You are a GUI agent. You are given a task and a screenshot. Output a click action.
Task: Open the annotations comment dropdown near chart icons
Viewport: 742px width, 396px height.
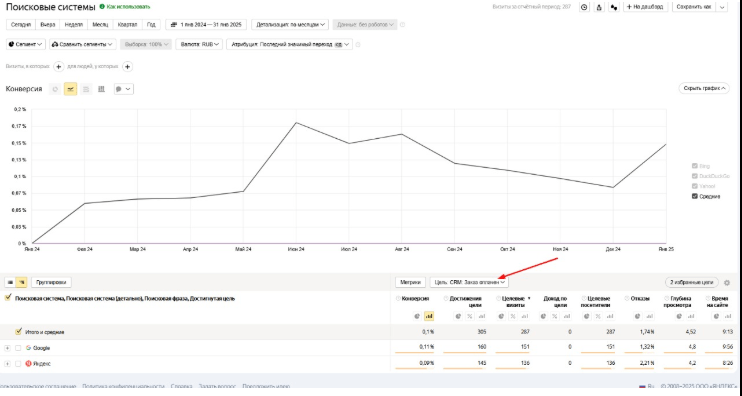124,89
